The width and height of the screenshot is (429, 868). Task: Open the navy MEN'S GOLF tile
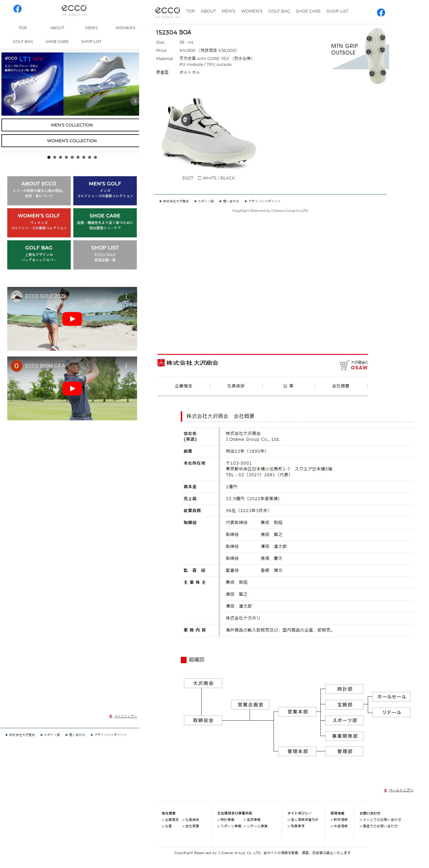coord(105,190)
